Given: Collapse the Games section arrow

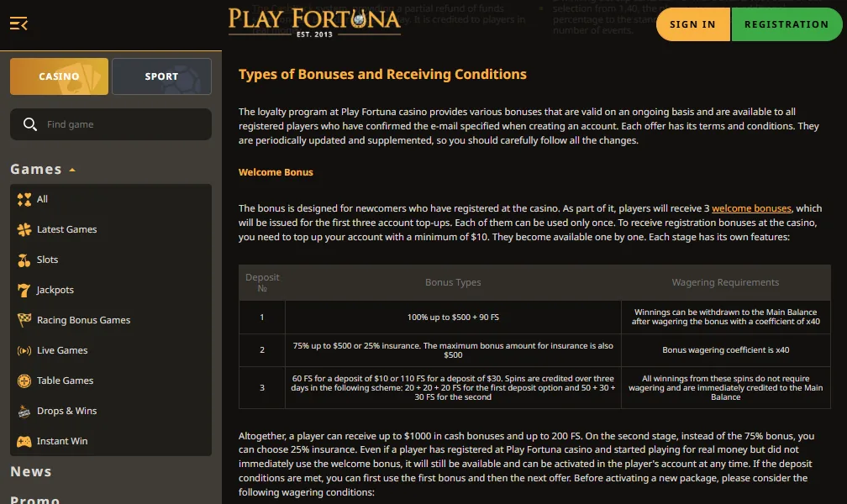Looking at the screenshot, I should (x=72, y=170).
